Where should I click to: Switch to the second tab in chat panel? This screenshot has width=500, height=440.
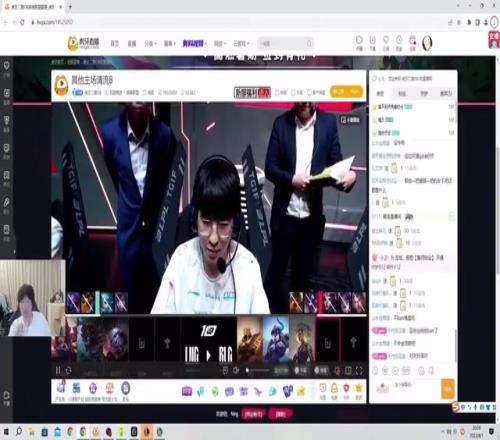[x=402, y=94]
